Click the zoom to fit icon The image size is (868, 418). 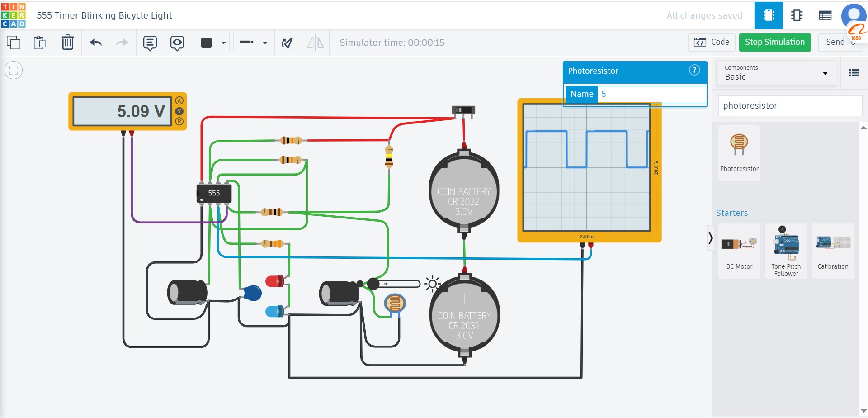[x=14, y=70]
